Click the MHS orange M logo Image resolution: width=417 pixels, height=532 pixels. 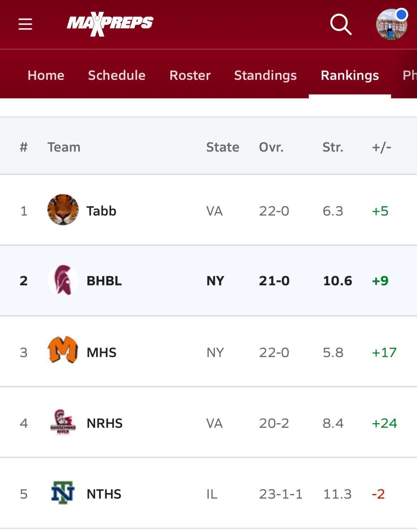[x=63, y=350]
